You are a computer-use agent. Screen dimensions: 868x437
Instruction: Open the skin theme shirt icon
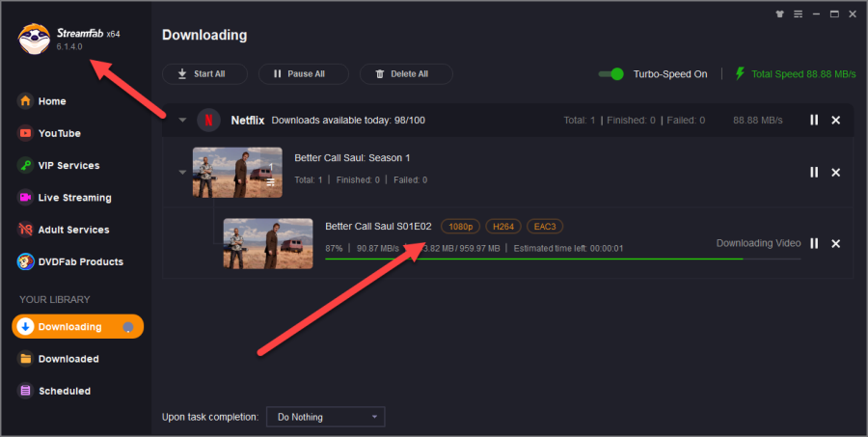click(x=779, y=14)
